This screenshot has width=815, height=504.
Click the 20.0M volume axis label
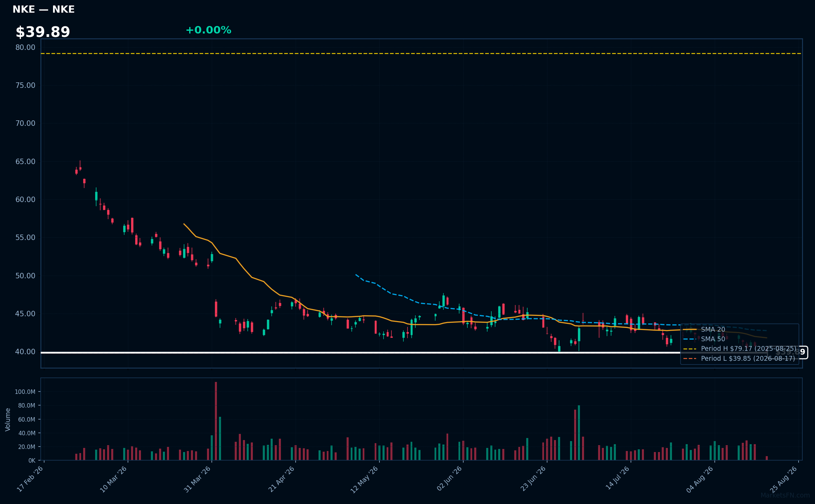coord(27,447)
